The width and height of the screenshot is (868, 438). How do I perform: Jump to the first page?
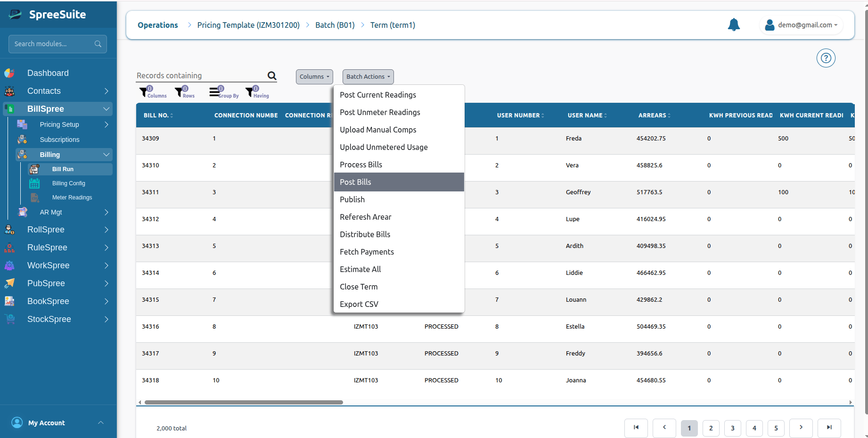(636, 428)
